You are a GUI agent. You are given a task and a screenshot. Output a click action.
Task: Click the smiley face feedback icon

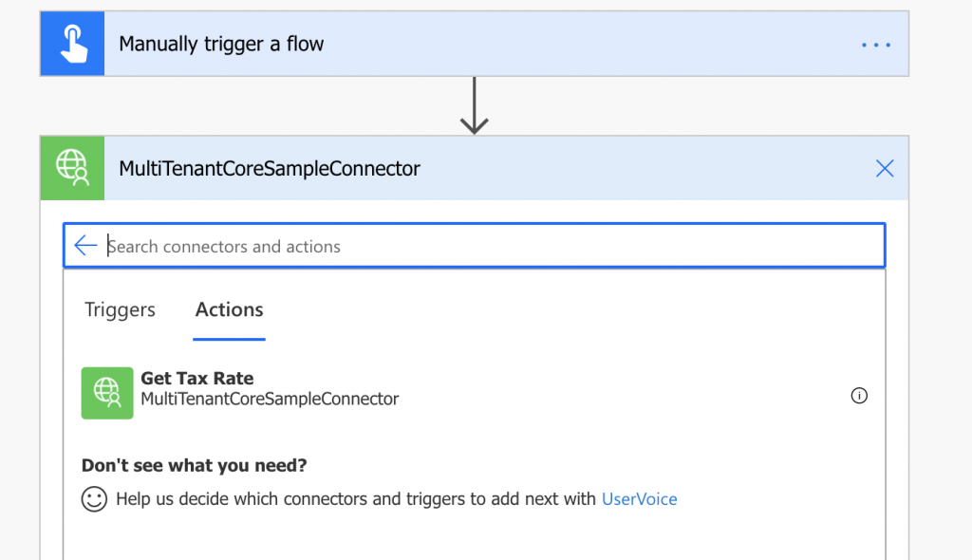pyautogui.click(x=94, y=498)
